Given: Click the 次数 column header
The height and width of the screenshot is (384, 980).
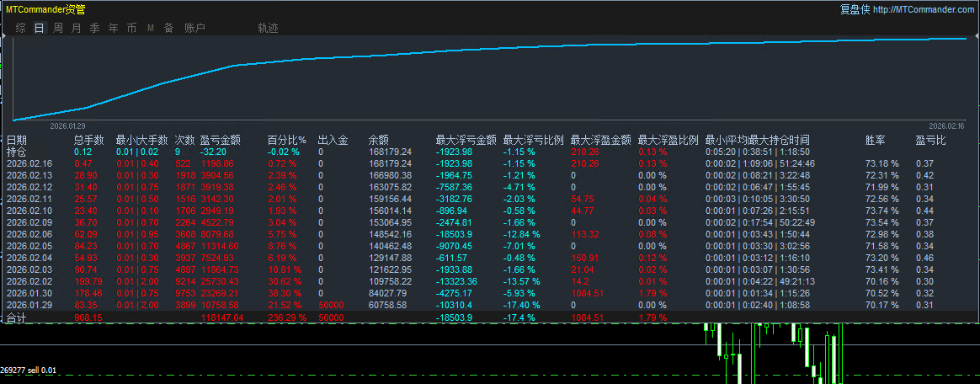Looking at the screenshot, I should pyautogui.click(x=185, y=140).
